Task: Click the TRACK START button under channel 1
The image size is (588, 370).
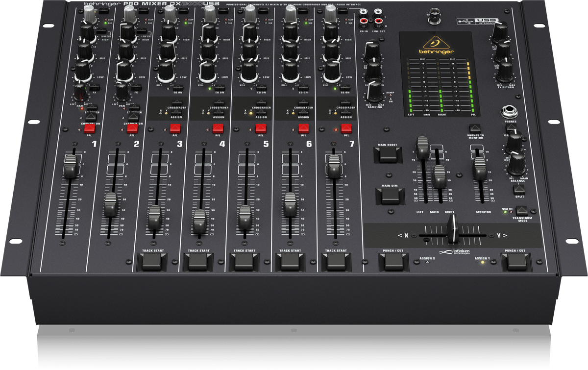Action: click(x=152, y=262)
